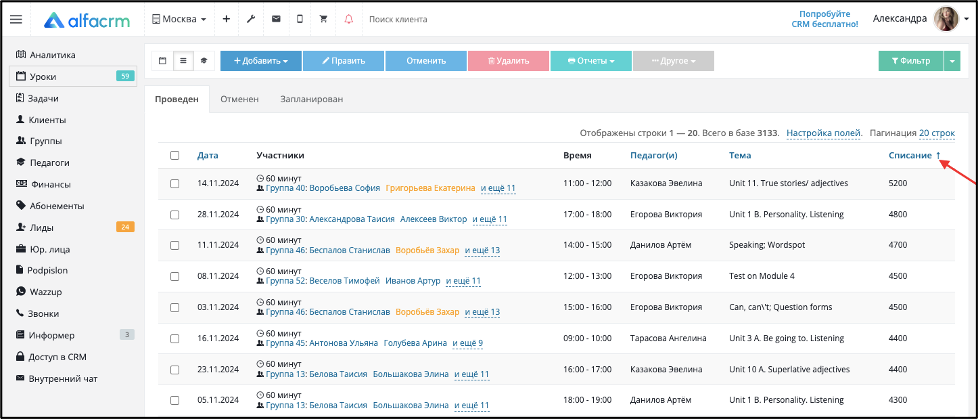Open the envelope mail icon

pos(276,19)
